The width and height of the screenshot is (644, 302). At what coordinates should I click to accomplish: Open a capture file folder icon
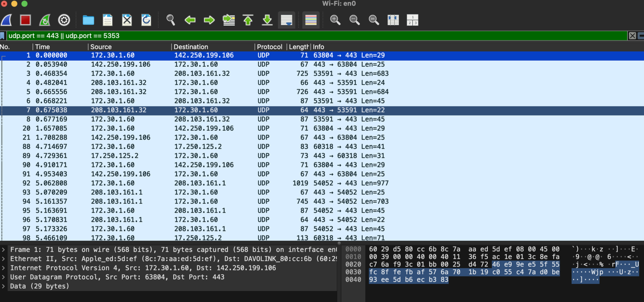(x=88, y=20)
